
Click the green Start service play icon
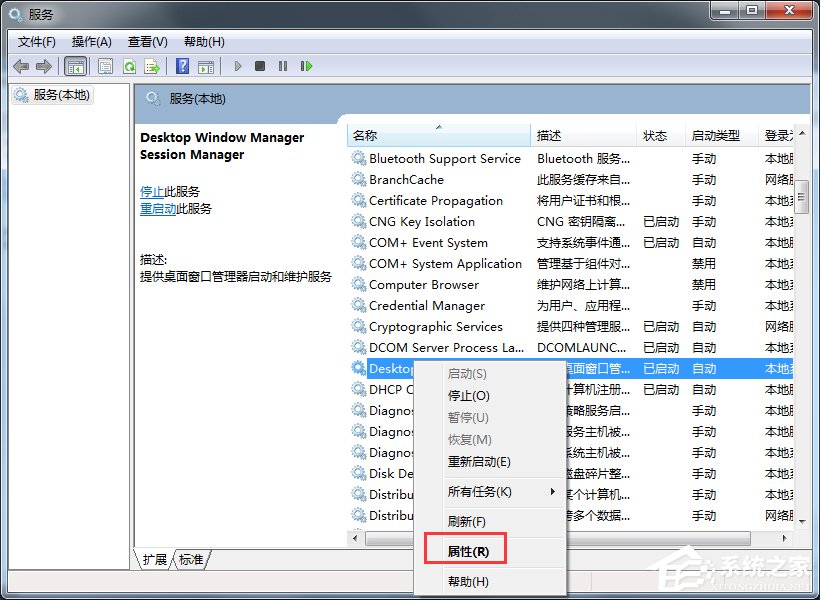[x=237, y=66]
